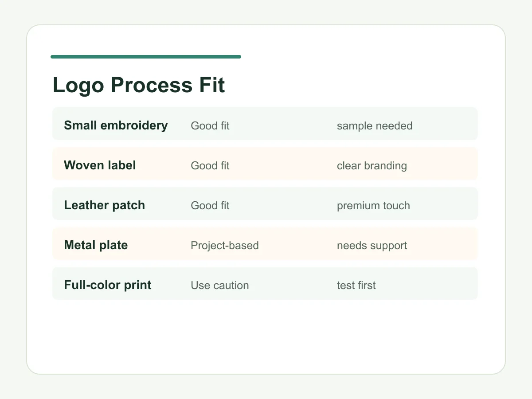Image resolution: width=532 pixels, height=399 pixels.
Task: Click the "premium touch" note
Action: click(x=373, y=206)
